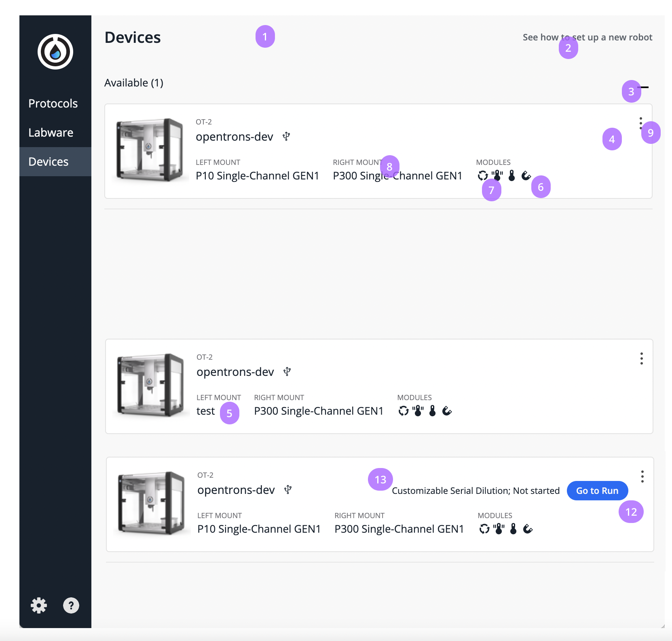The height and width of the screenshot is (641, 672).
Task: Click the heater-shaker module icon
Action: 497,176
